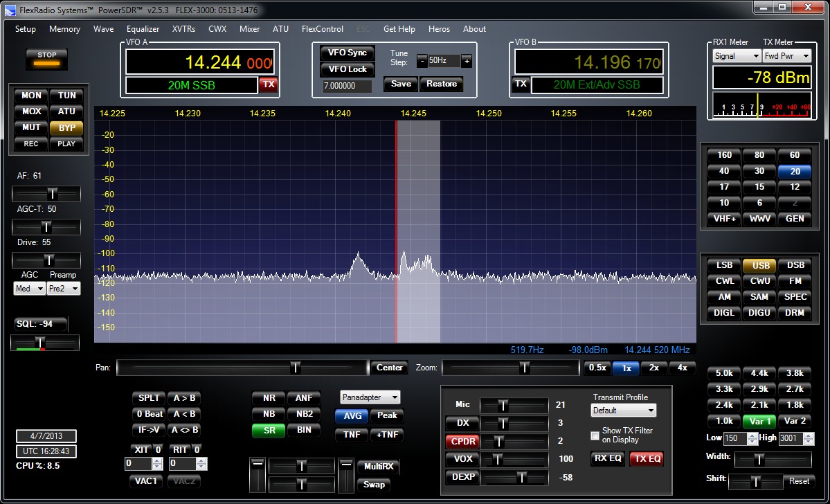Mute audio with the MUT button
Image resolution: width=830 pixels, height=504 pixels.
click(x=30, y=127)
